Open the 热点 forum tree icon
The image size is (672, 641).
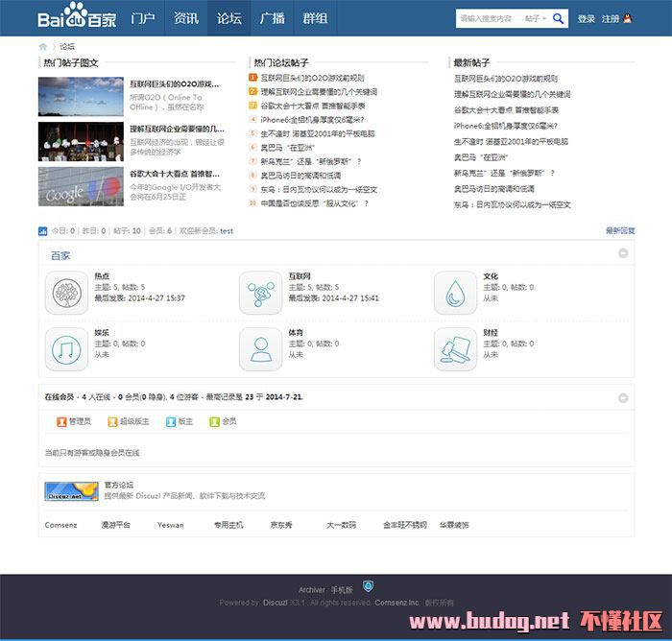tap(66, 293)
